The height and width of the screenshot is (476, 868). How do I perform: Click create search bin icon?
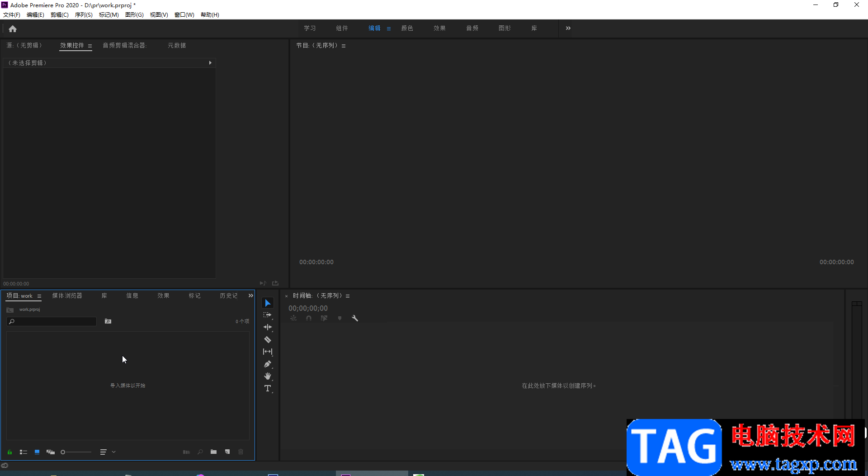point(108,321)
